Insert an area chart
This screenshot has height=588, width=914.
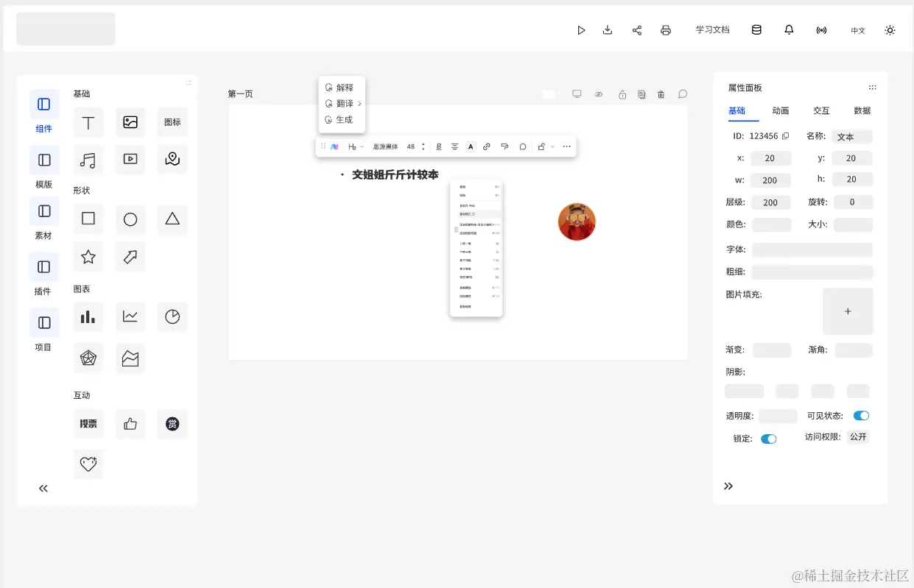(130, 358)
